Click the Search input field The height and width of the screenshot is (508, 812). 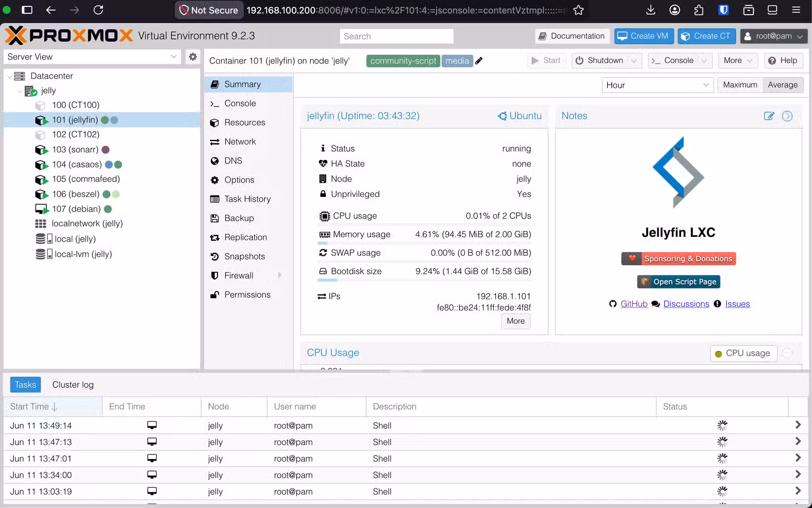click(396, 36)
